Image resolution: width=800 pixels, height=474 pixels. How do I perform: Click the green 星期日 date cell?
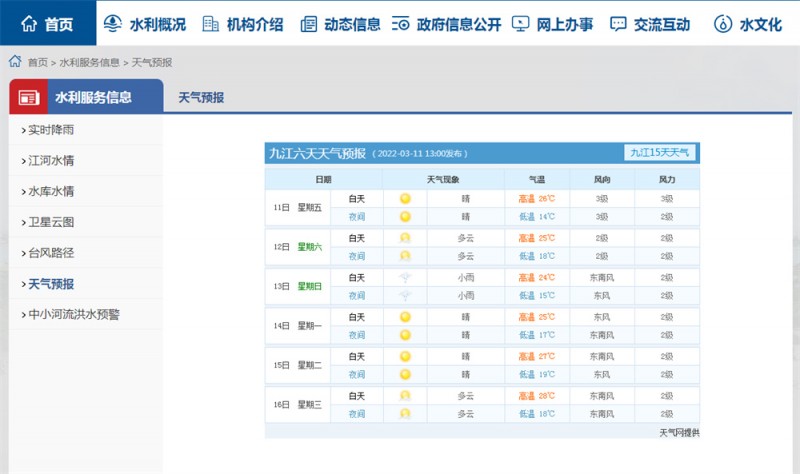pos(310,286)
